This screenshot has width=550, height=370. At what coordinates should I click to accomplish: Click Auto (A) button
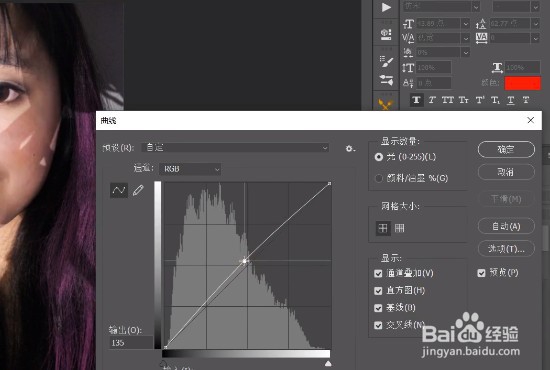(506, 226)
